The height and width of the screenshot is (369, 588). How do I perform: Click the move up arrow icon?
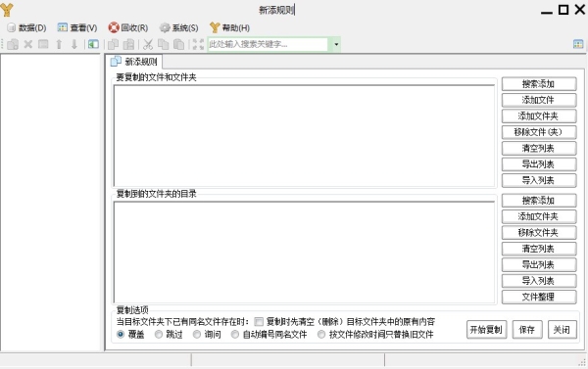click(x=59, y=45)
